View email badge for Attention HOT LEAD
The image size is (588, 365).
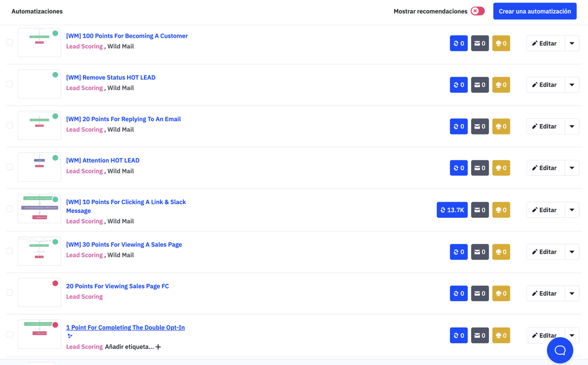click(x=480, y=168)
